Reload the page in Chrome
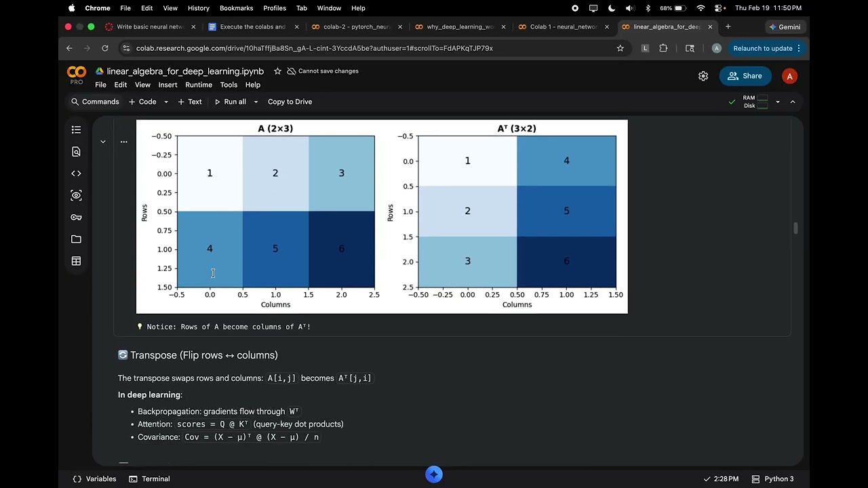The width and height of the screenshot is (868, 488). [104, 48]
